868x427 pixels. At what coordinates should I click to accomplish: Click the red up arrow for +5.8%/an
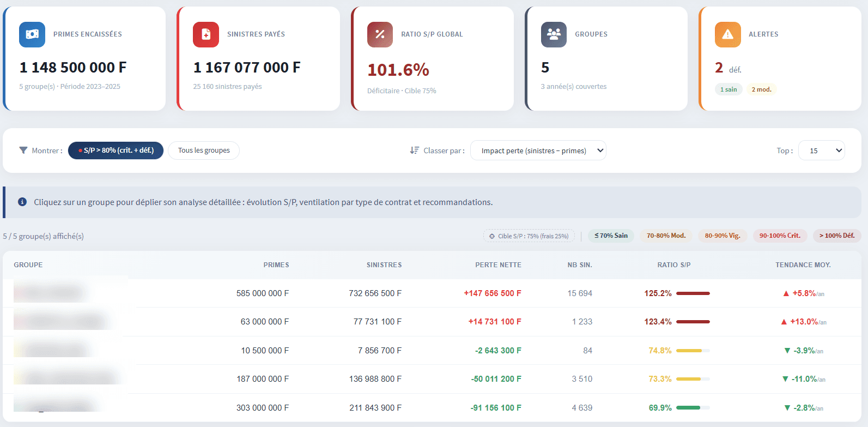tap(786, 293)
